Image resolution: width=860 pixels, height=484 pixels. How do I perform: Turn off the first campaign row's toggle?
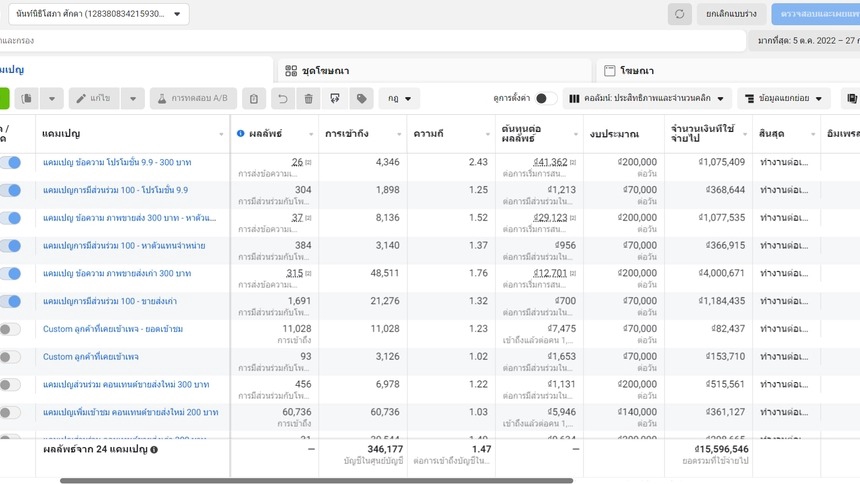tap(9, 162)
